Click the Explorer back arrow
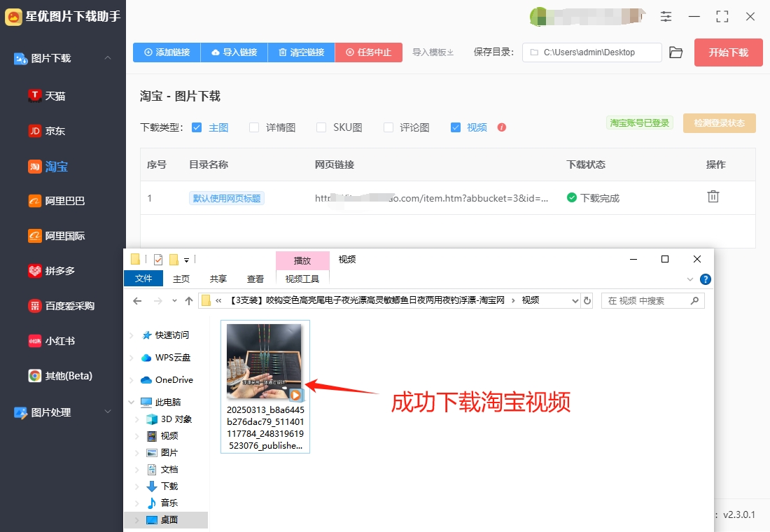Viewport: 770px width, 532px height. pyautogui.click(x=137, y=301)
